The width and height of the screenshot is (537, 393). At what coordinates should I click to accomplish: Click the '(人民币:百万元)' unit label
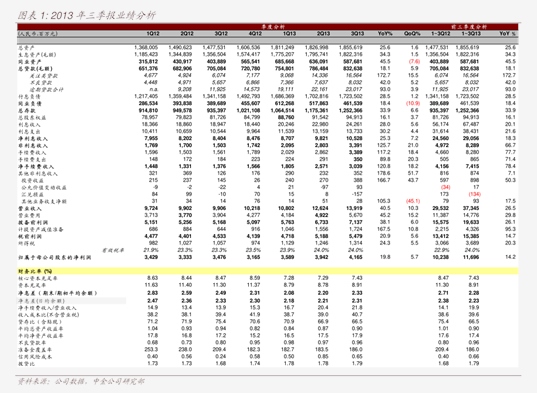pyautogui.click(x=38, y=34)
